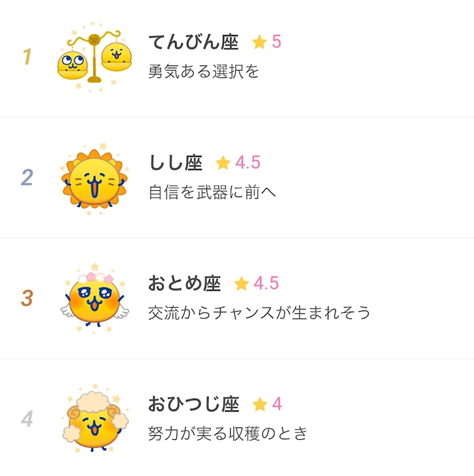This screenshot has height=476, width=474.
Task: Click the bronze rank number 3
Action: pos(27,298)
